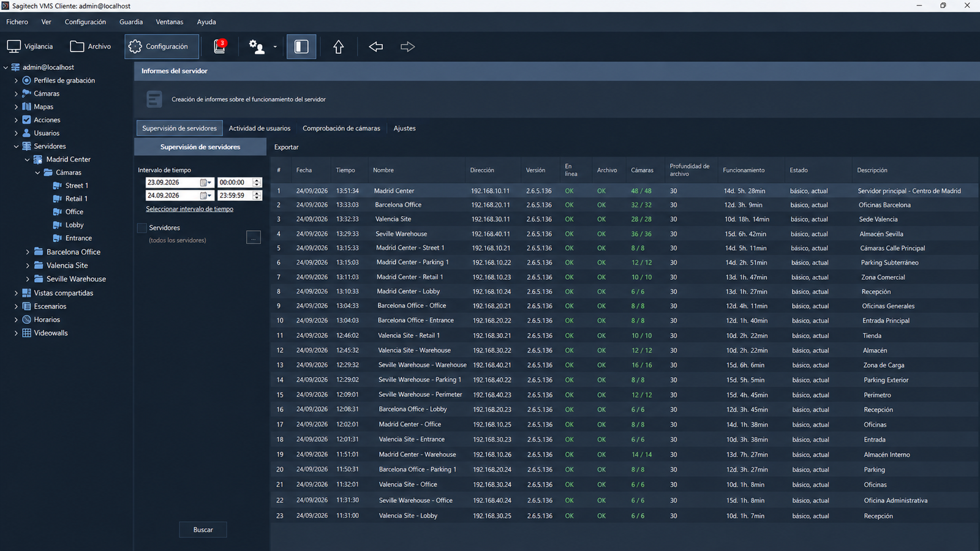Go back with the left arrow icon
The image size is (980, 551).
pyautogui.click(x=376, y=47)
